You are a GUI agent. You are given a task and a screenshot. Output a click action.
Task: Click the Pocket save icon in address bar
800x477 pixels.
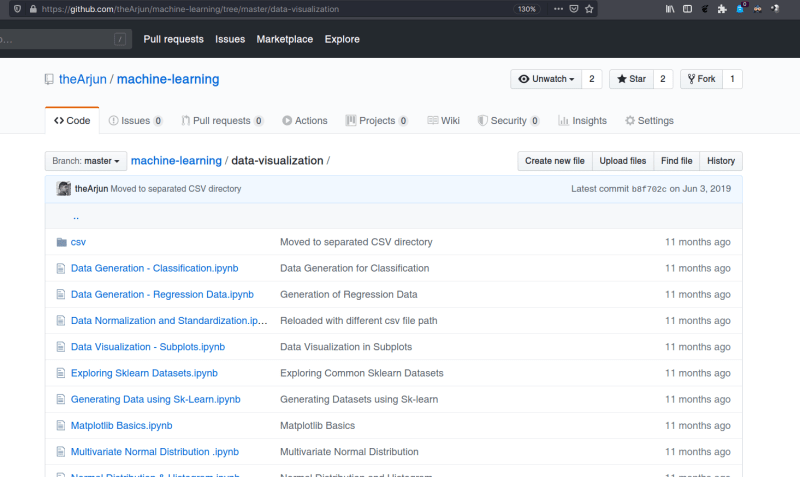coord(574,9)
